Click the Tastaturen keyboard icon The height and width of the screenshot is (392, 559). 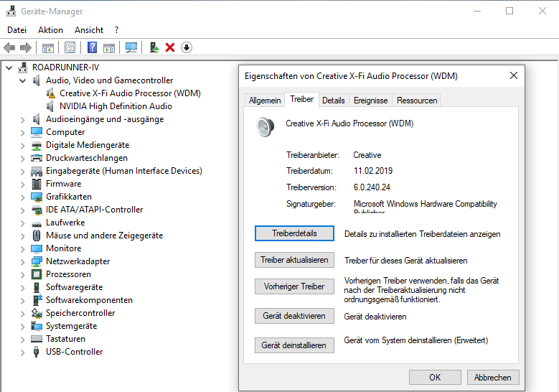tap(37, 339)
